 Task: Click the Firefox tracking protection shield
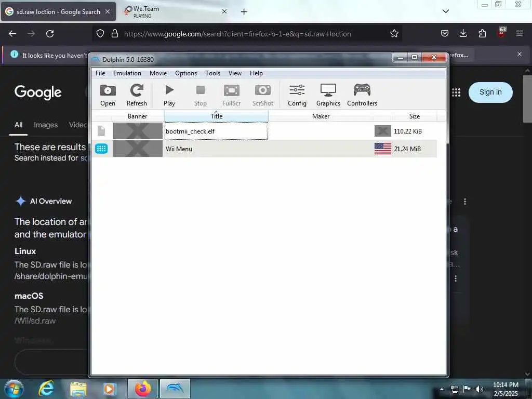click(100, 34)
